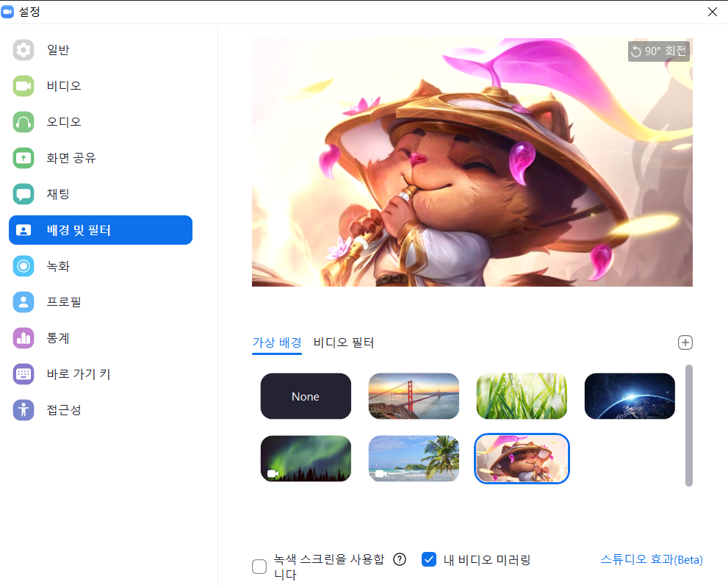The height and width of the screenshot is (585, 728).
Task: Select the Teemo character background thumbnail
Action: [522, 459]
